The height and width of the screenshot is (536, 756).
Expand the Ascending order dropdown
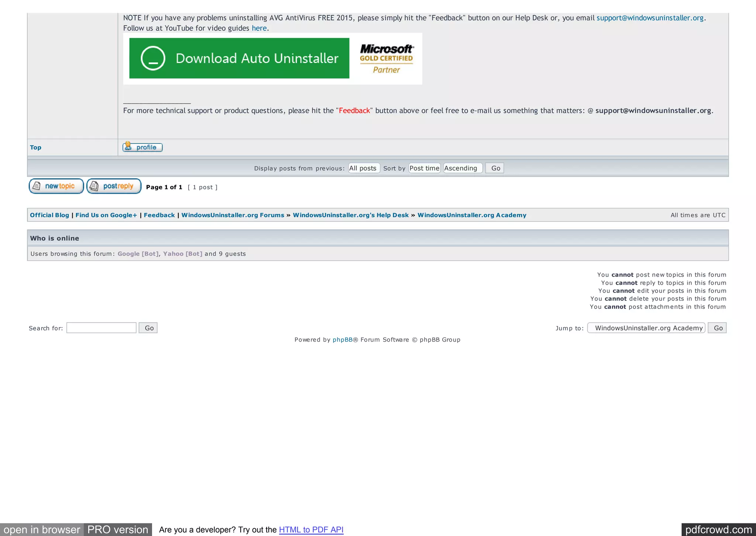(x=463, y=168)
